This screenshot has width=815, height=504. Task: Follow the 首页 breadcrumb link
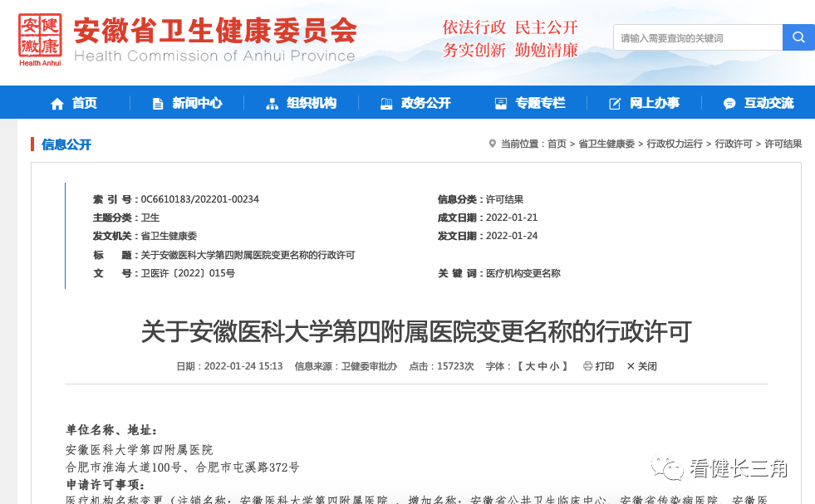tap(557, 144)
